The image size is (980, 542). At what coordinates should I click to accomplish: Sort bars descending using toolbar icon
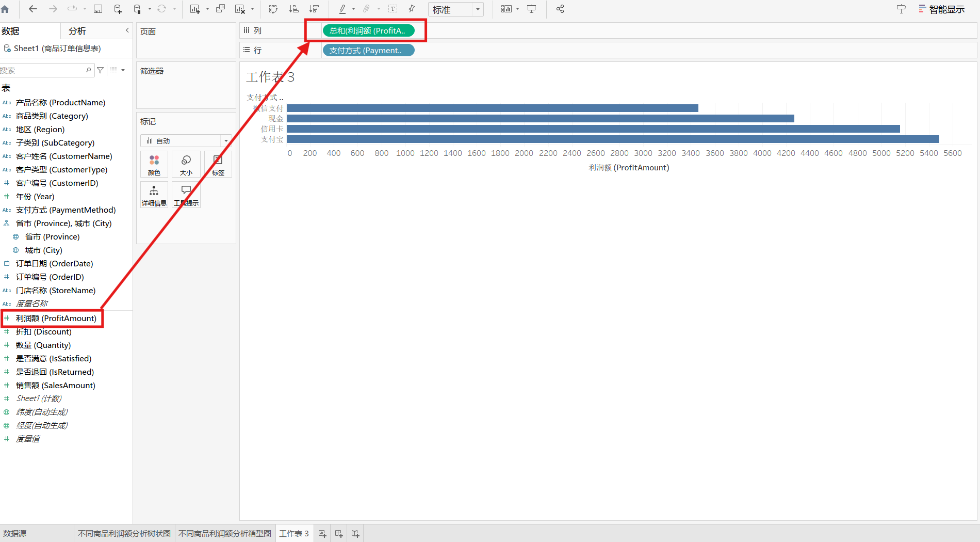click(x=314, y=9)
